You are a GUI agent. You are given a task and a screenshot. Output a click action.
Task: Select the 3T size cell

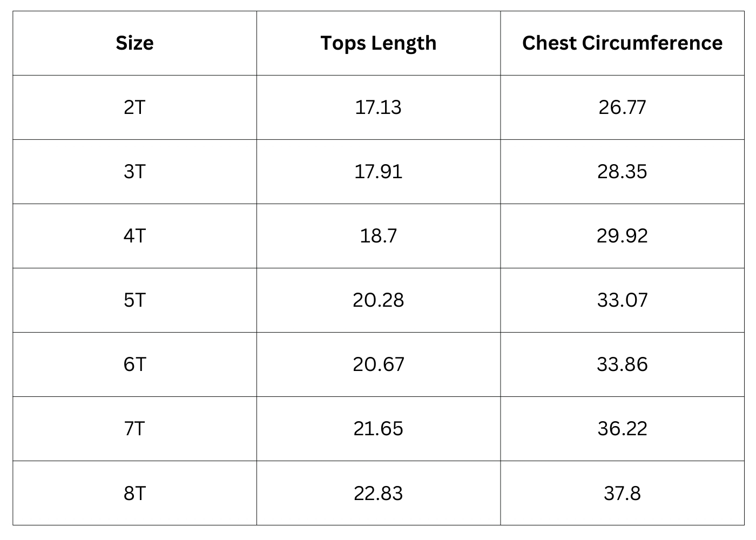click(134, 171)
